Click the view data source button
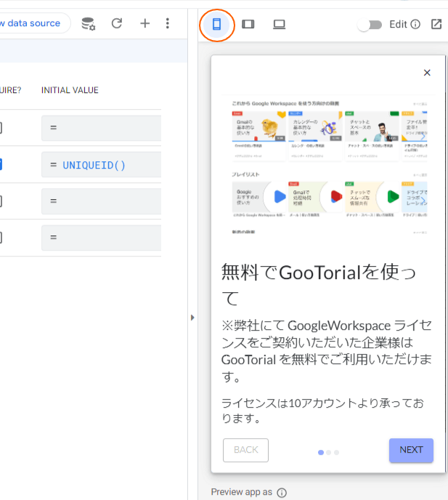 33,23
